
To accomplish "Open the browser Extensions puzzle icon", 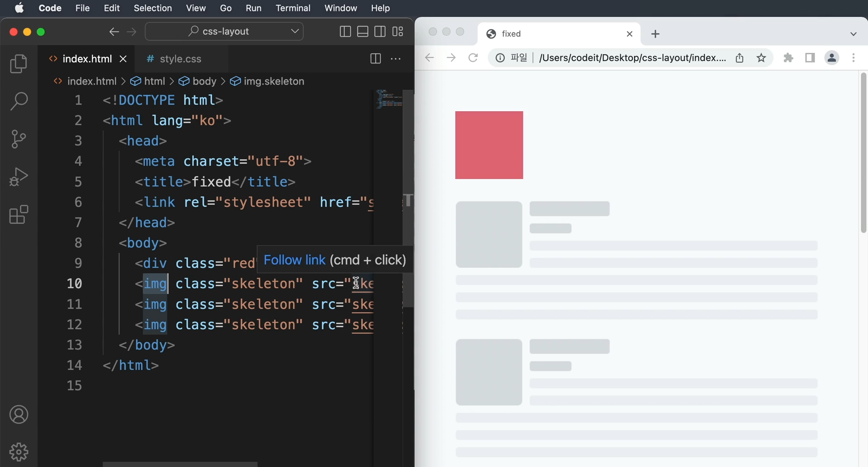I will click(x=788, y=58).
